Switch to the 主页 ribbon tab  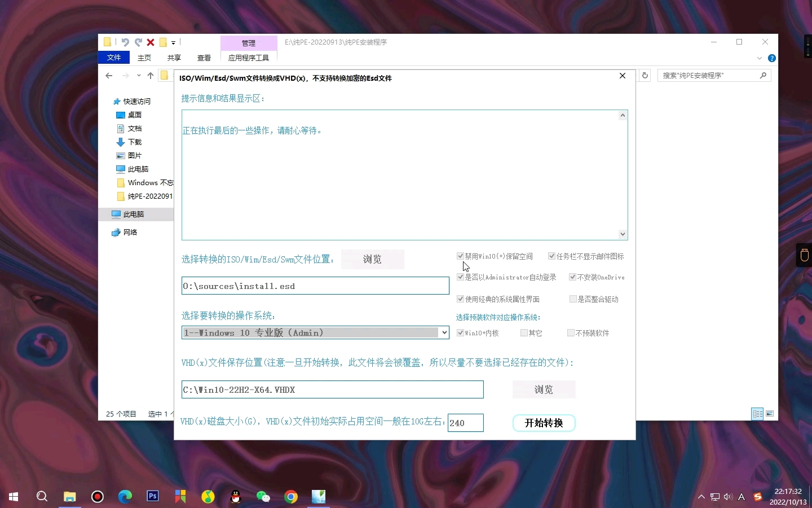click(x=144, y=58)
